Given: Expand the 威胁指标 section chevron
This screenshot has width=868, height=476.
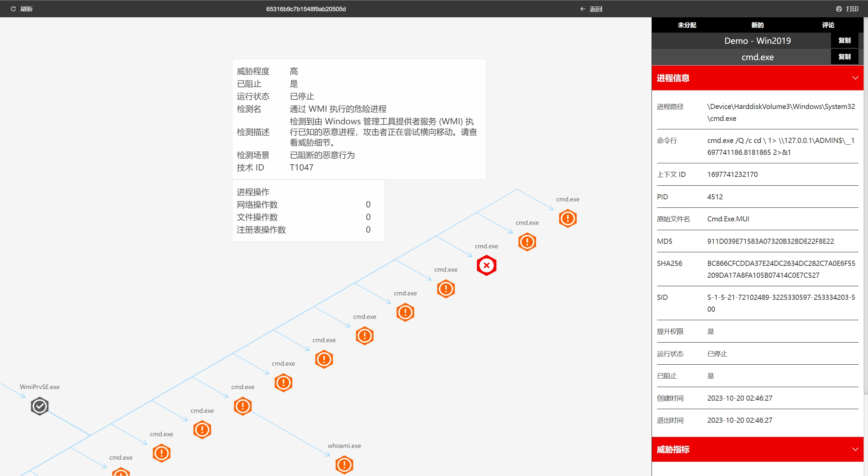Looking at the screenshot, I should coord(855,450).
